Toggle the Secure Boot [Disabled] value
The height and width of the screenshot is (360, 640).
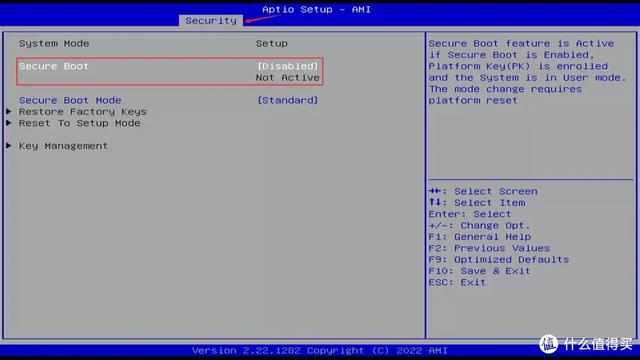tap(287, 66)
